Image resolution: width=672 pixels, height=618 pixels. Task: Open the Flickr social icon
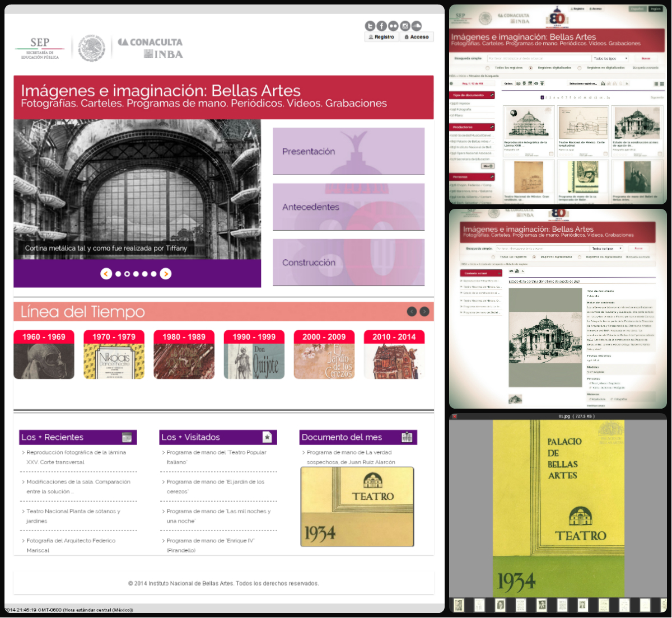[393, 26]
